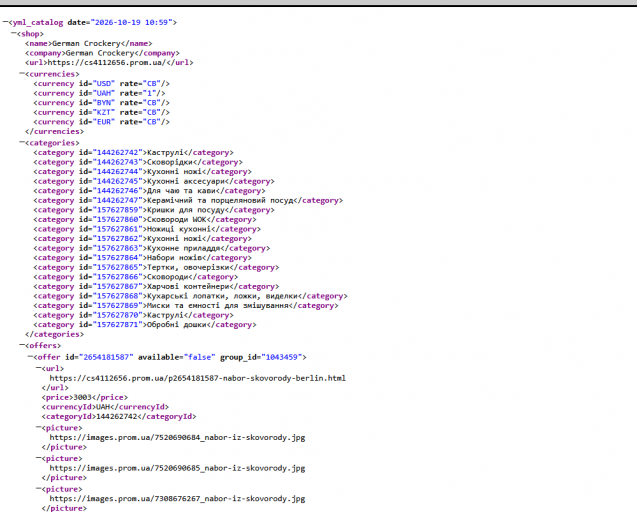
Task: Click the closing categories tag
Action: [54, 334]
